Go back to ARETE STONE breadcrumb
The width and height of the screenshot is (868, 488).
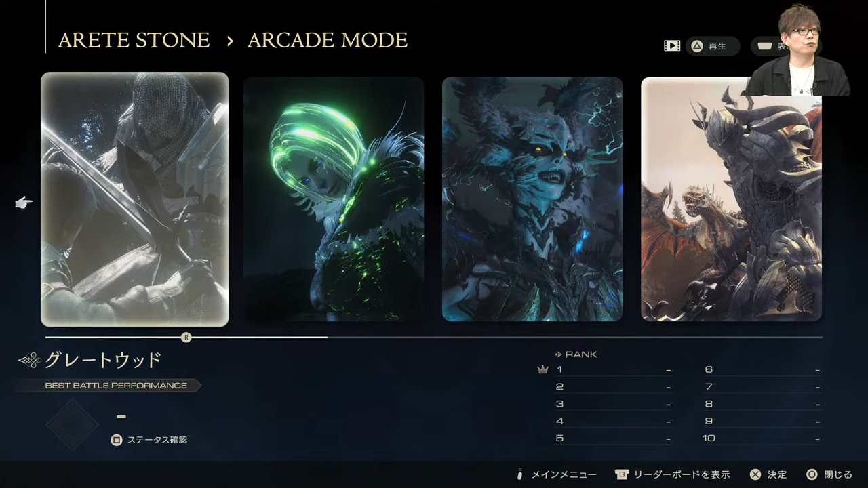pos(134,41)
